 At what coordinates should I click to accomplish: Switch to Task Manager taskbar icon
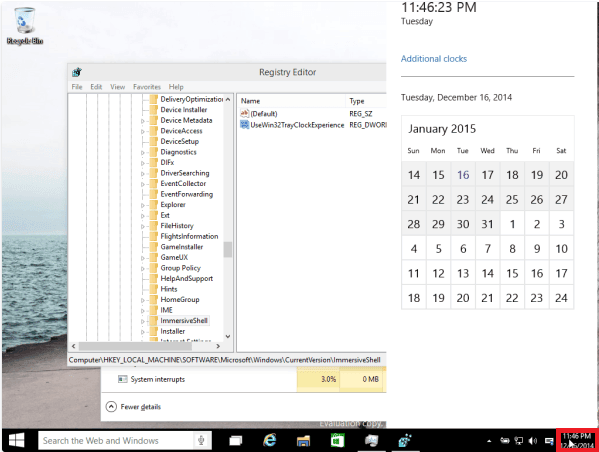coord(371,441)
